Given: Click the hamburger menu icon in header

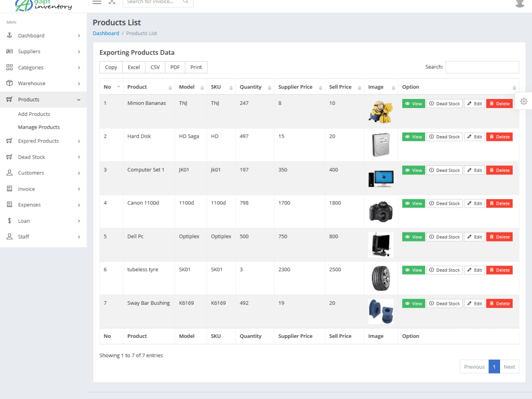Looking at the screenshot, I should (x=97, y=2).
